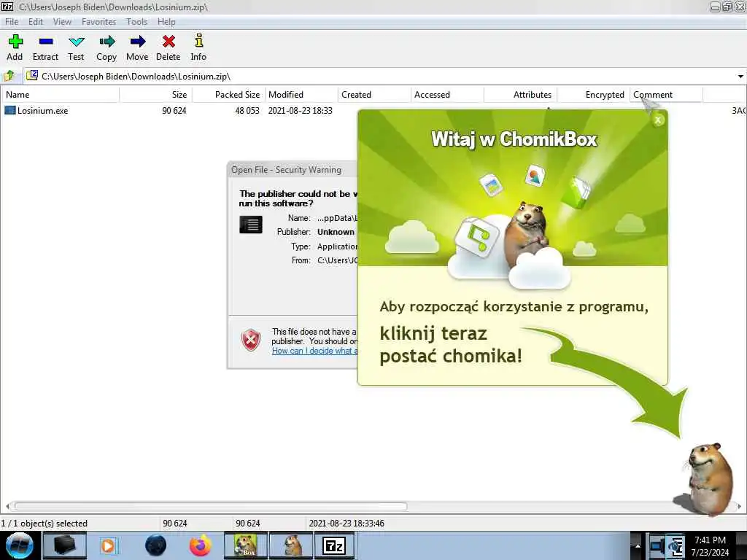Go up one folder level icon
Image resolution: width=747 pixels, height=560 pixels.
[x=9, y=76]
